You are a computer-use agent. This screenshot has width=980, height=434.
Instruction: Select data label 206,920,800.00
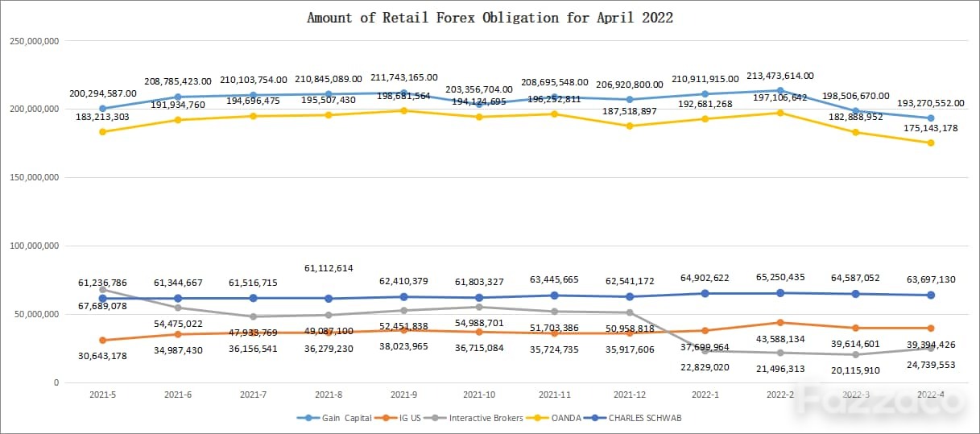[630, 84]
